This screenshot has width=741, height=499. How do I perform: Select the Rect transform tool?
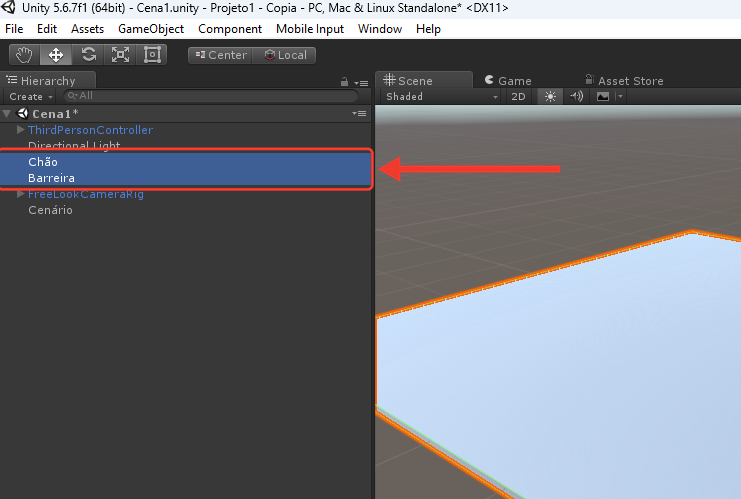152,55
